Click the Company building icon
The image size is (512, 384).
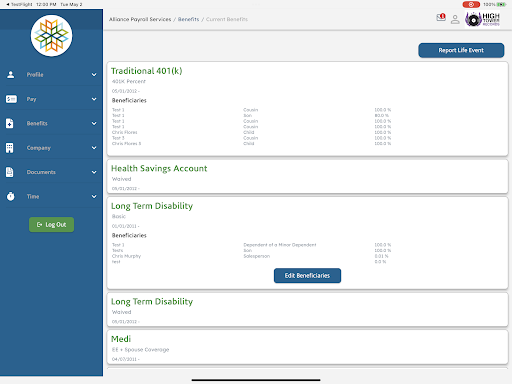click(10, 148)
